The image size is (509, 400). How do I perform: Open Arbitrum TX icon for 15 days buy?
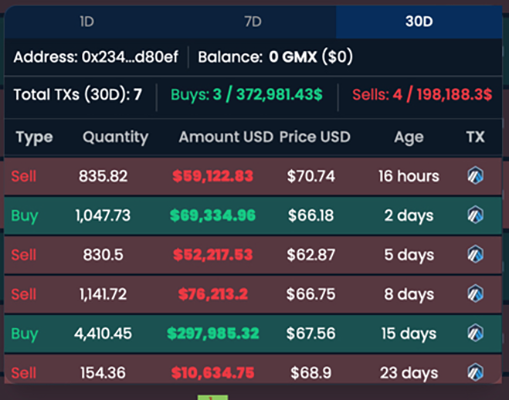tap(475, 333)
